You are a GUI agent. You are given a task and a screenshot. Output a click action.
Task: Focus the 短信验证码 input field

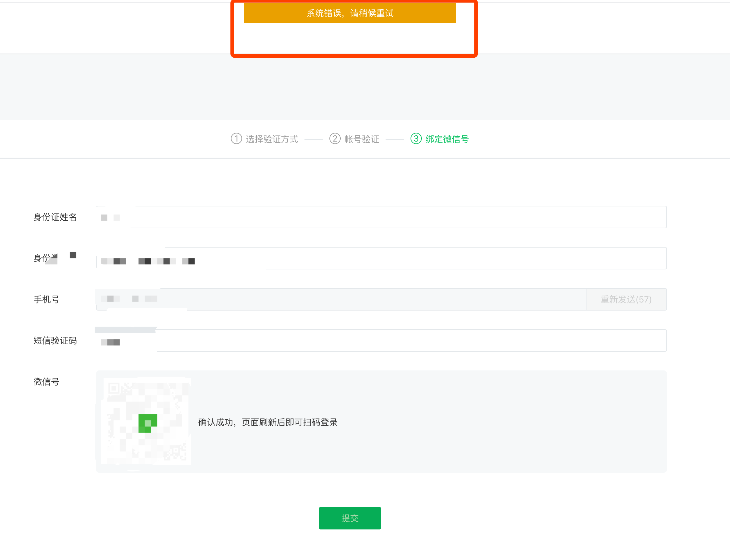(381, 341)
